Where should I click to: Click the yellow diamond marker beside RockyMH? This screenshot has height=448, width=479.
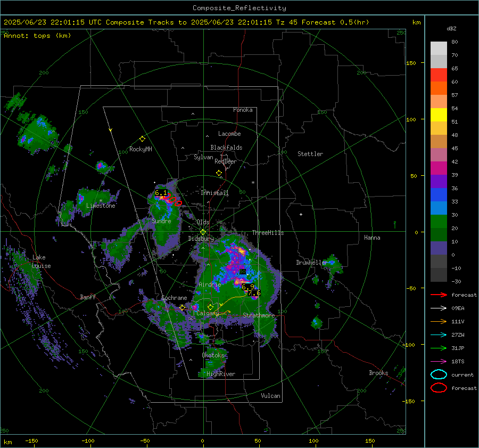pos(142,139)
